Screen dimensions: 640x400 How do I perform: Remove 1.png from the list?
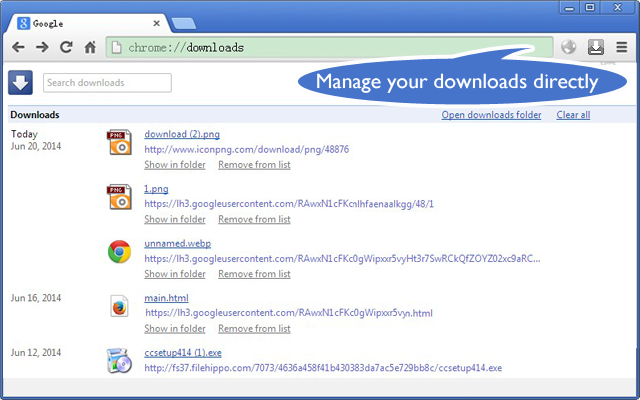[x=254, y=219]
